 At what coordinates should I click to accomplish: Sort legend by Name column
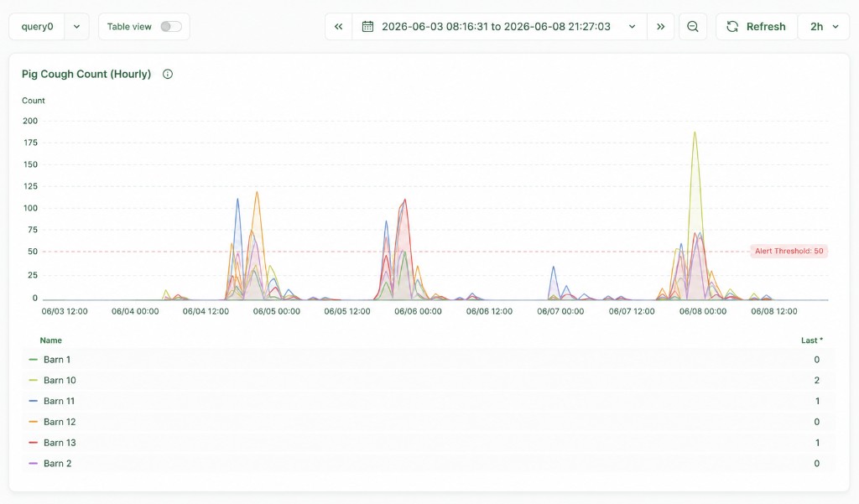tap(51, 340)
